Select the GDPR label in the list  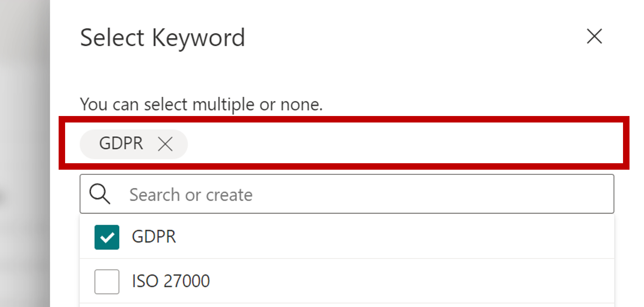click(x=154, y=237)
